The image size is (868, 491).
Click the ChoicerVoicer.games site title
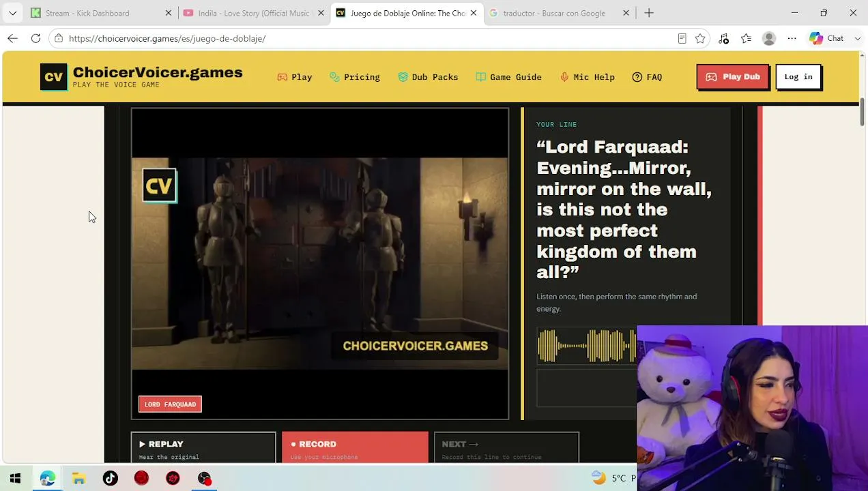158,72
